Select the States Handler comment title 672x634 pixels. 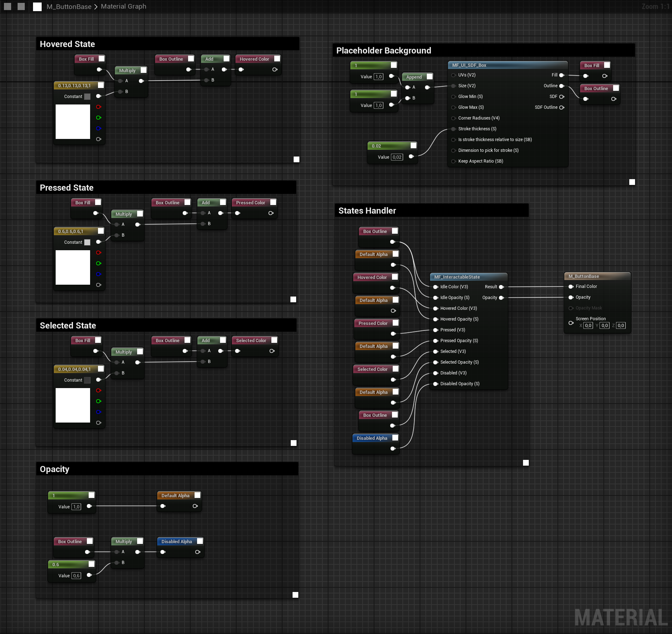(x=367, y=211)
